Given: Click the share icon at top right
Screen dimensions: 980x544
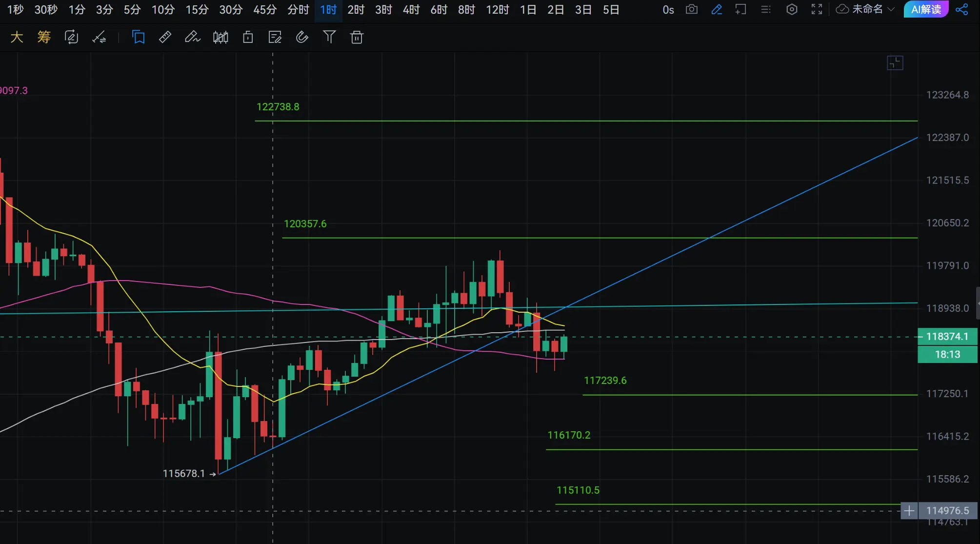Looking at the screenshot, I should coord(962,9).
